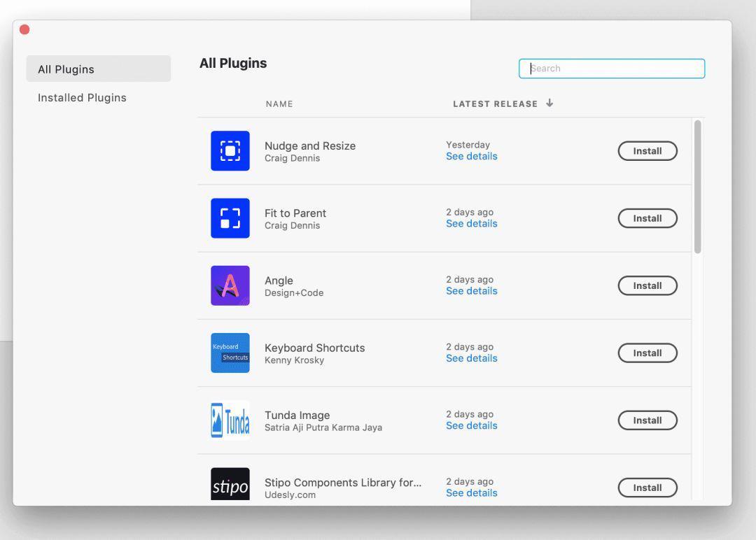The width and height of the screenshot is (756, 540).
Task: Install the Stipo Components Library plugin
Action: click(x=647, y=488)
